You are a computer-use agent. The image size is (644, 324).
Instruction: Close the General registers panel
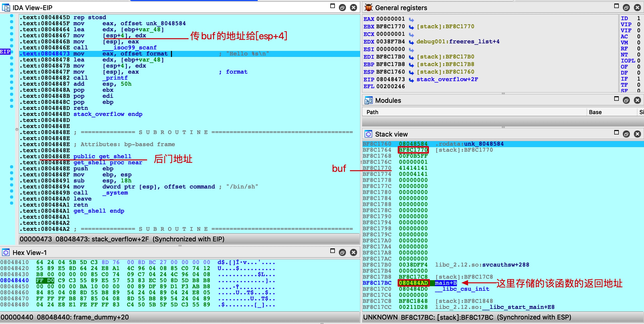637,8
